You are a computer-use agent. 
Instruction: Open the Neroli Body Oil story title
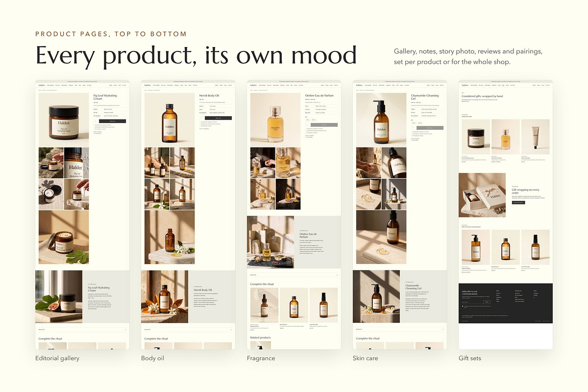(x=203, y=290)
